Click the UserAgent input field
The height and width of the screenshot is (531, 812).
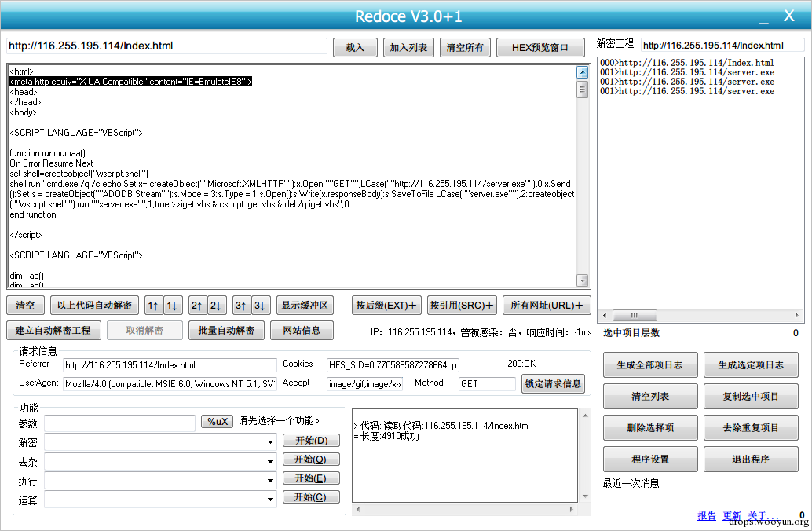pos(170,384)
